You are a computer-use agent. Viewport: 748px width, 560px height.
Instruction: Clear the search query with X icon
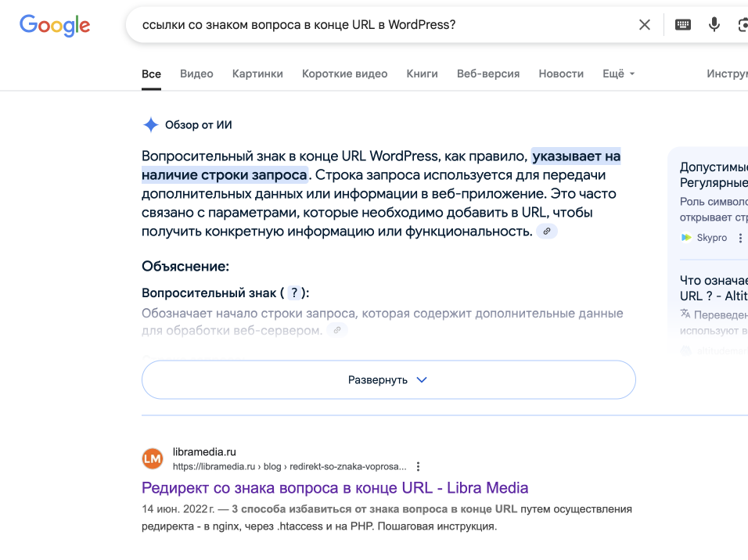pos(645,25)
